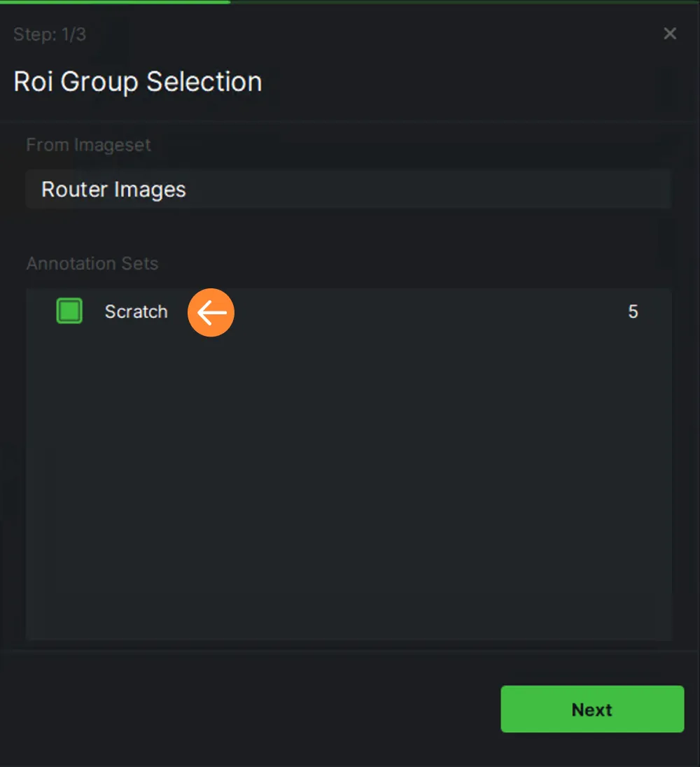Screen dimensions: 700x767
Task: Proceed with the green Next button
Action: click(x=592, y=709)
